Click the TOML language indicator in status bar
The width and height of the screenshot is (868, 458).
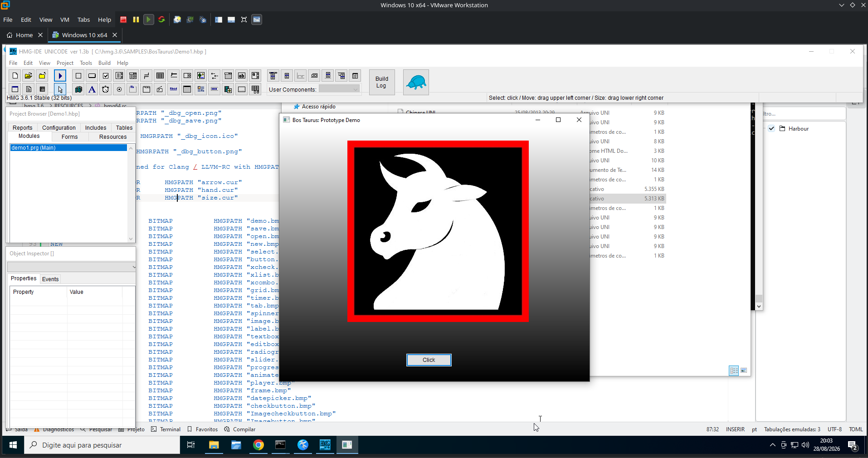coord(856,429)
